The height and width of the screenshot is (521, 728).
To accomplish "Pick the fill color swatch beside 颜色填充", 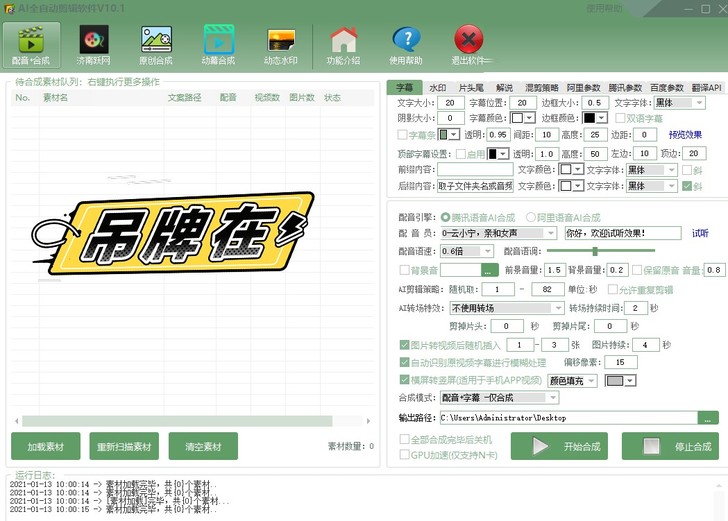I will click(620, 381).
